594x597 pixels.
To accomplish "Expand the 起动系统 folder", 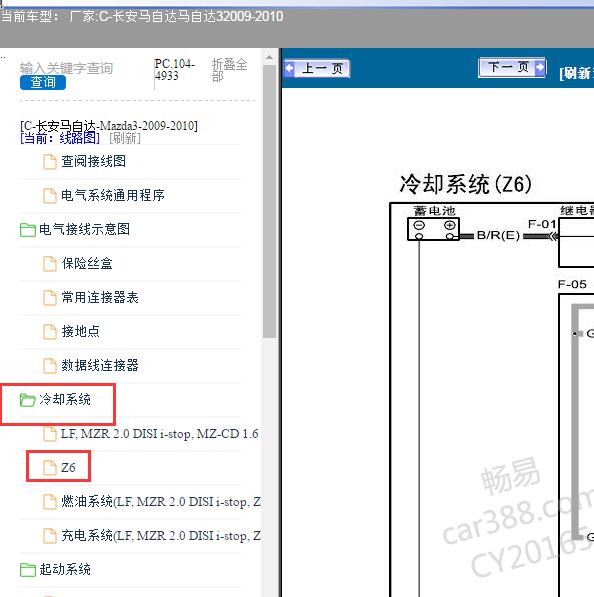I will (65, 570).
